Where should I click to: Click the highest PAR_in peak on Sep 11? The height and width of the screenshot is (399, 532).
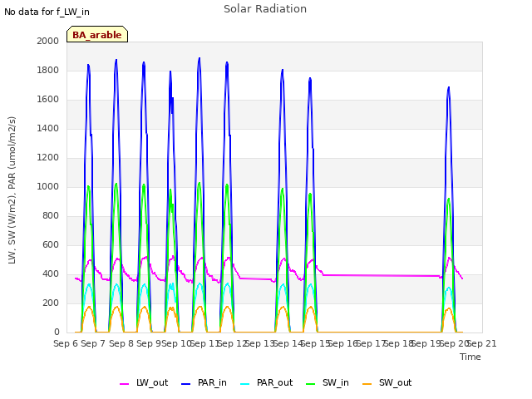tap(199, 59)
